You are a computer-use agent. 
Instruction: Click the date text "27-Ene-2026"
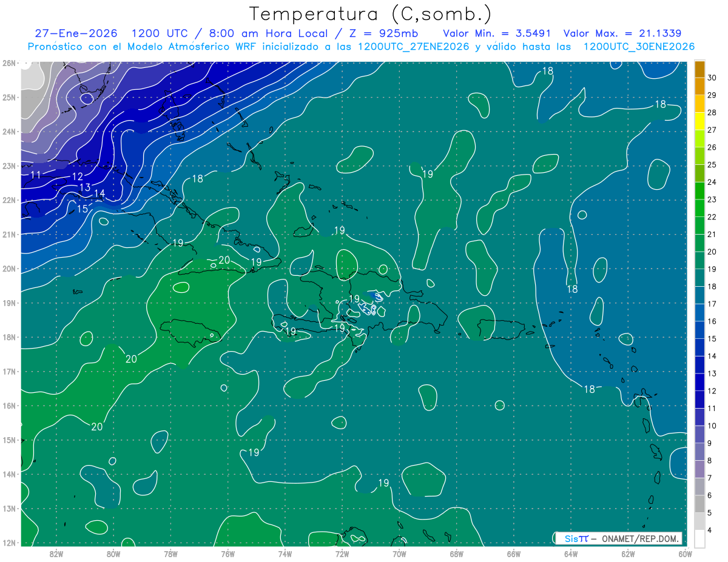tap(76, 33)
